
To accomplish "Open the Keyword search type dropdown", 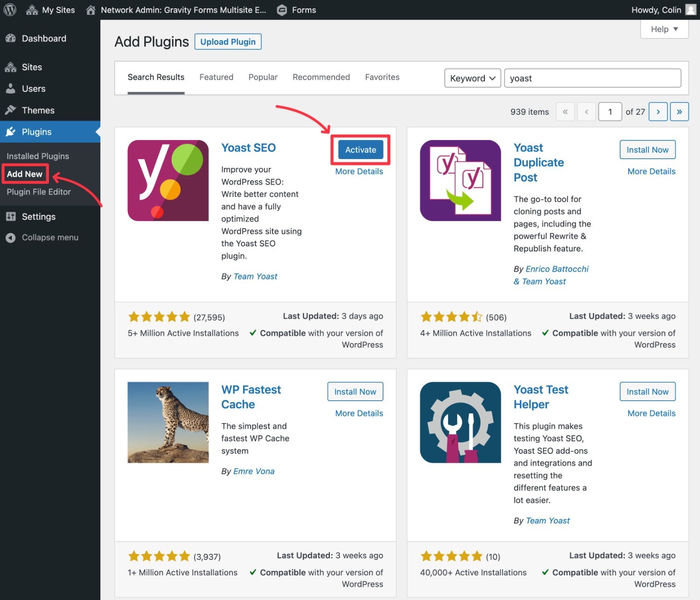I will tap(473, 78).
